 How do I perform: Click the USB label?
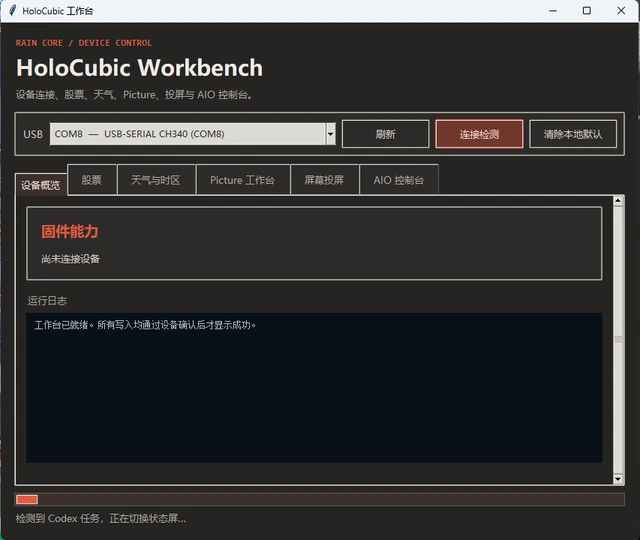[33, 134]
